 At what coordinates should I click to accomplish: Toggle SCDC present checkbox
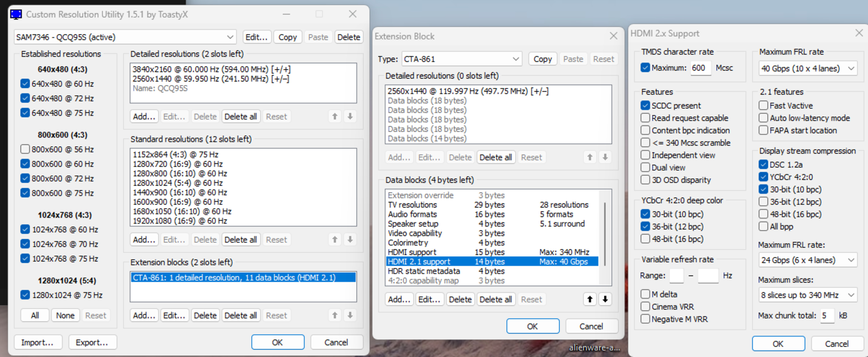[645, 106]
